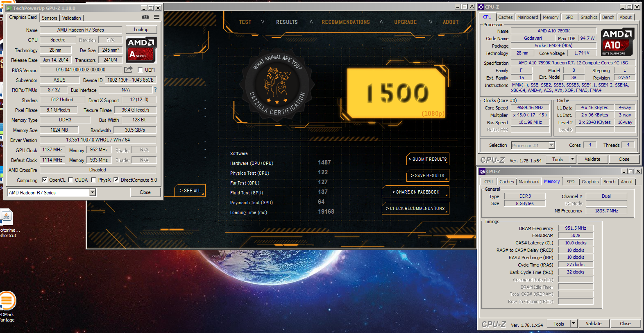This screenshot has width=644, height=333.
Task: Open Mainboard tab in upper CPU-Z
Action: coord(528,17)
